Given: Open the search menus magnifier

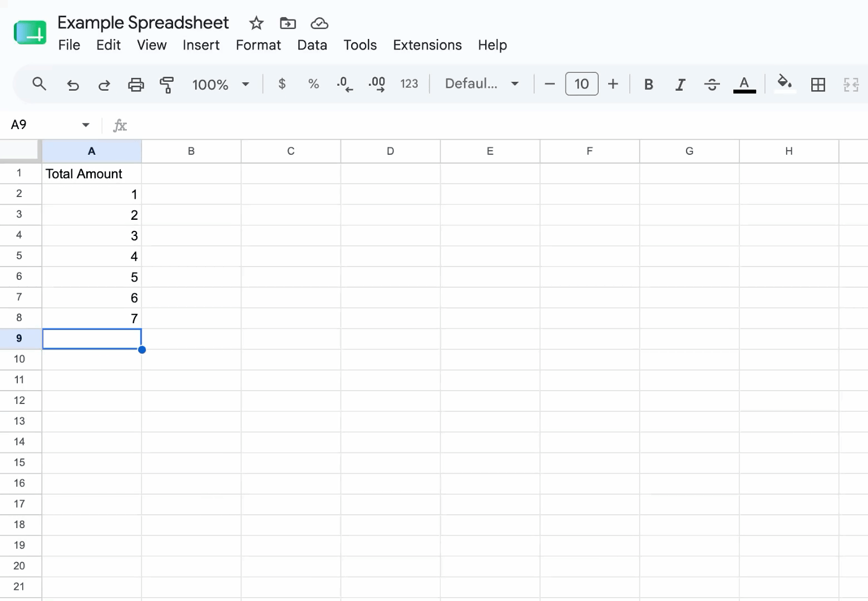Looking at the screenshot, I should [39, 84].
